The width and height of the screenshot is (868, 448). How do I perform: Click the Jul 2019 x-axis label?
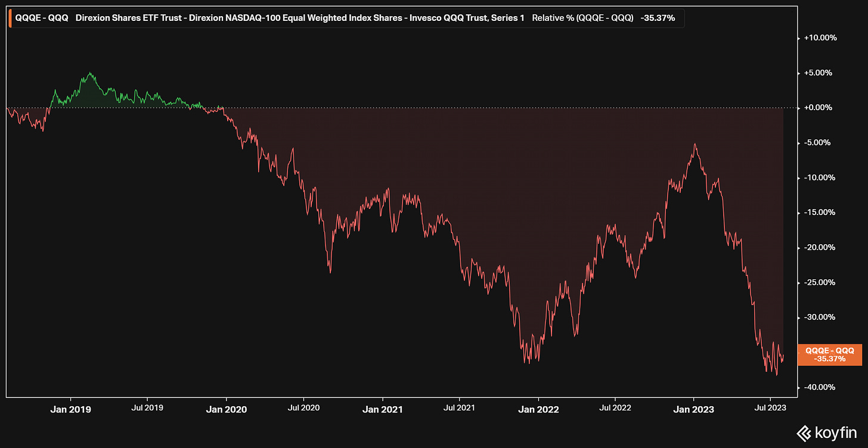click(x=147, y=409)
